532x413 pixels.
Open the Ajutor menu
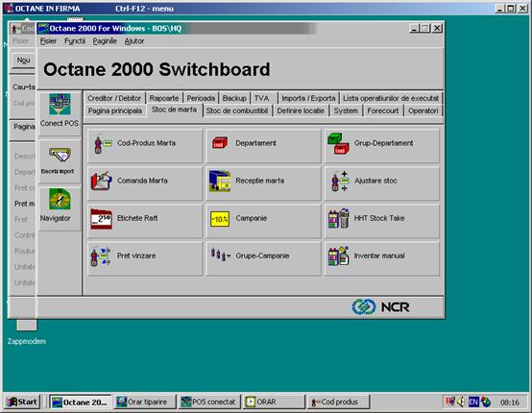pos(134,41)
